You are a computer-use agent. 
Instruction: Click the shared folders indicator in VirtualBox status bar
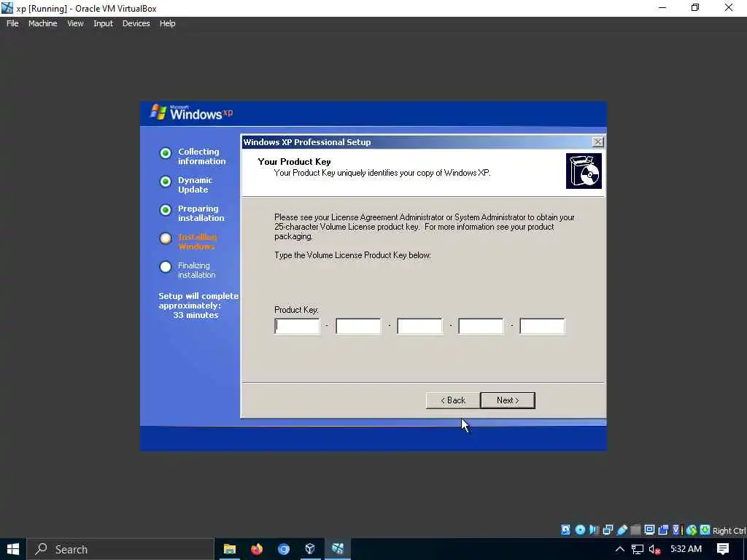[635, 530]
